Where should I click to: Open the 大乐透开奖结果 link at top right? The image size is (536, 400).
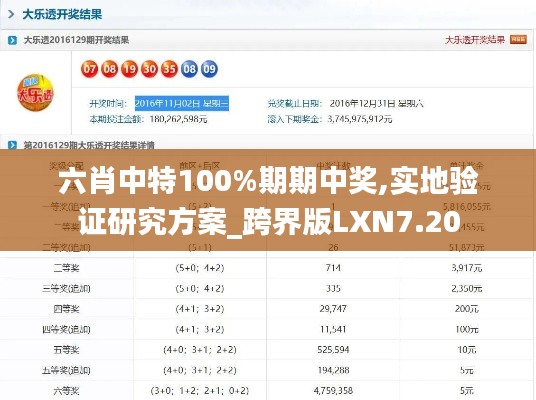tap(475, 40)
